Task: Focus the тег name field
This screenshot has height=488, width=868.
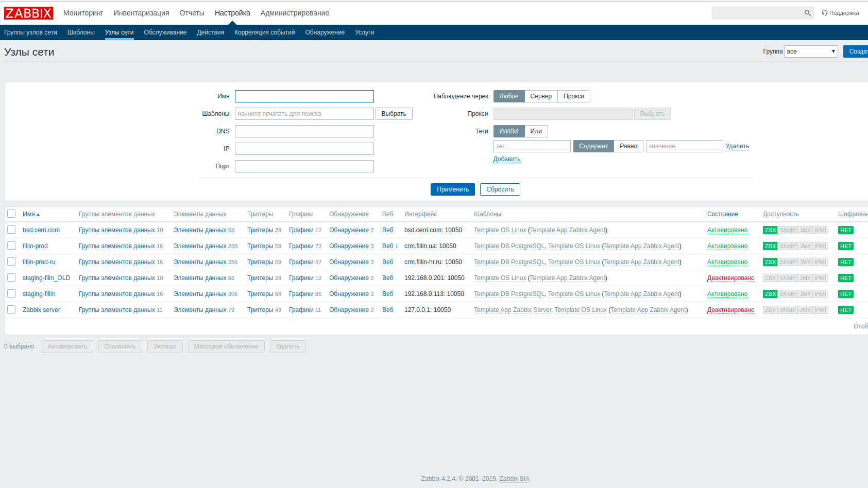Action: (x=532, y=146)
